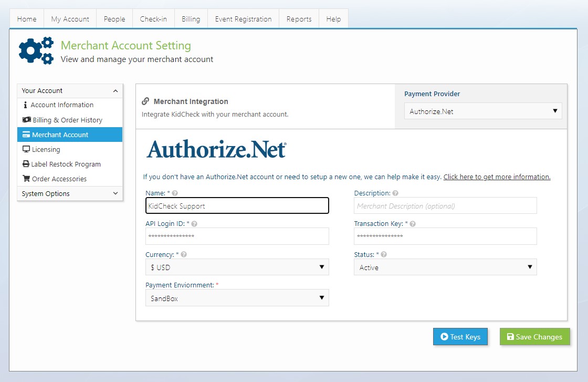Image resolution: width=588 pixels, height=382 pixels.
Task: Open Label Restock Program
Action: pos(70,164)
